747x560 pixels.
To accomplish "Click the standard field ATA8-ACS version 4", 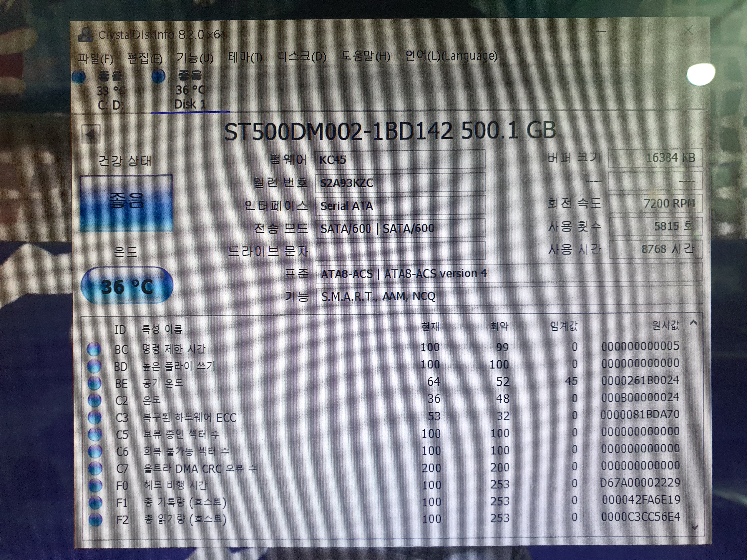I will (509, 273).
